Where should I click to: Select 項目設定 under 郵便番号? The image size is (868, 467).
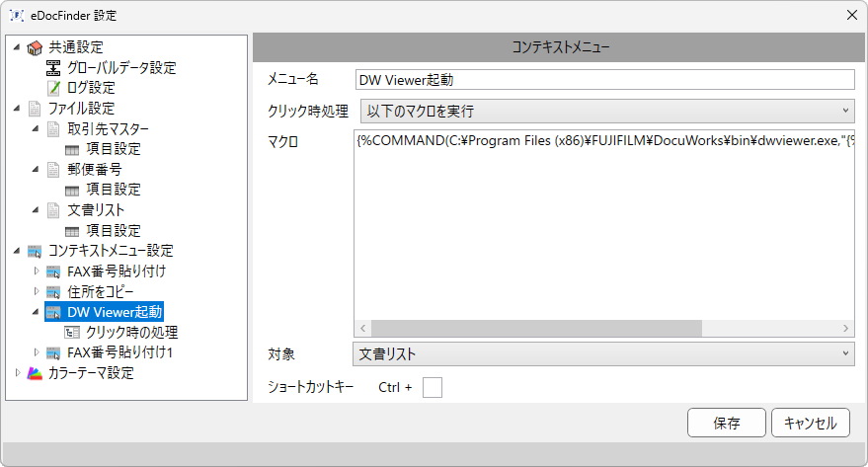click(x=114, y=190)
